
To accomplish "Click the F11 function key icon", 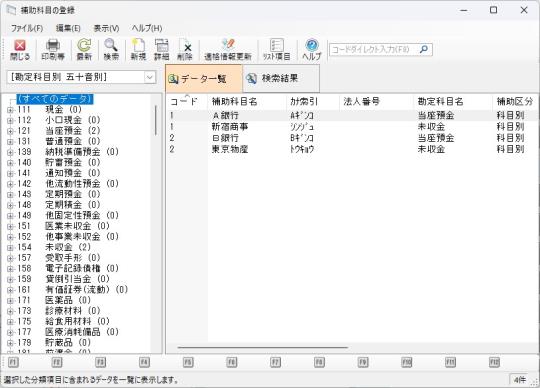I will 450,362.
